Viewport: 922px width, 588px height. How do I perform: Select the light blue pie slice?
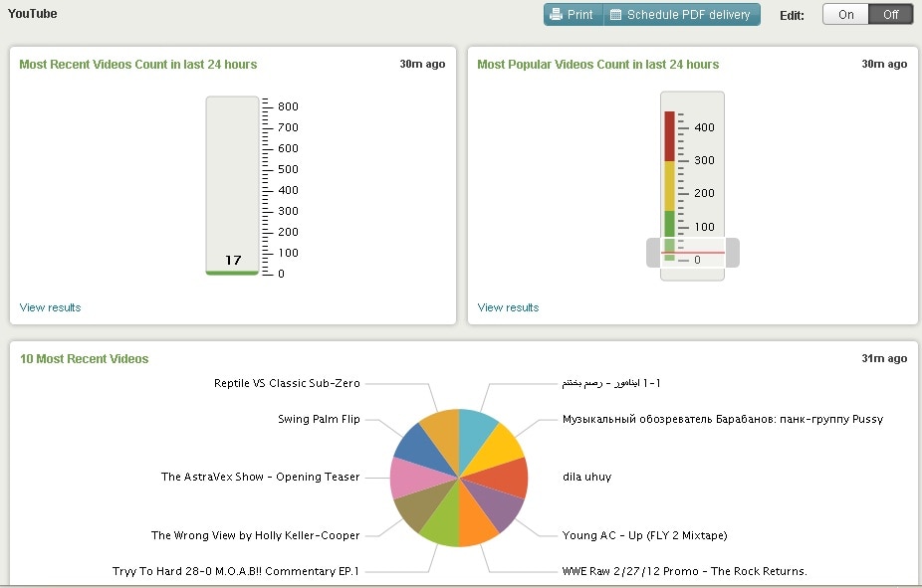click(x=477, y=428)
